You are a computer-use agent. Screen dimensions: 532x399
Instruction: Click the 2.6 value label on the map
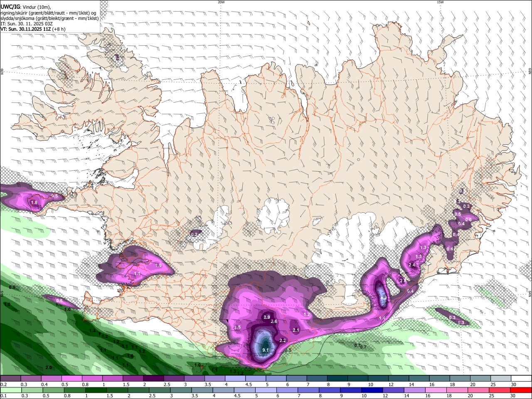coord(274,321)
